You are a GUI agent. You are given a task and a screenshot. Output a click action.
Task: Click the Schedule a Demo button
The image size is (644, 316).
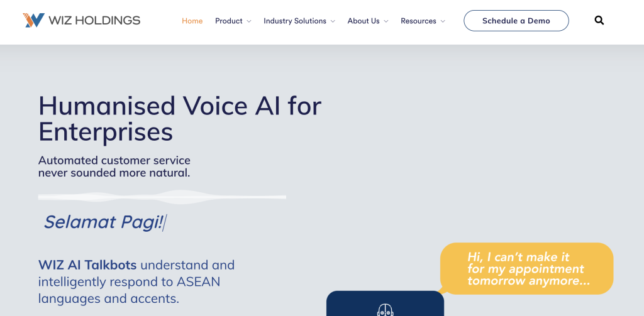click(516, 21)
